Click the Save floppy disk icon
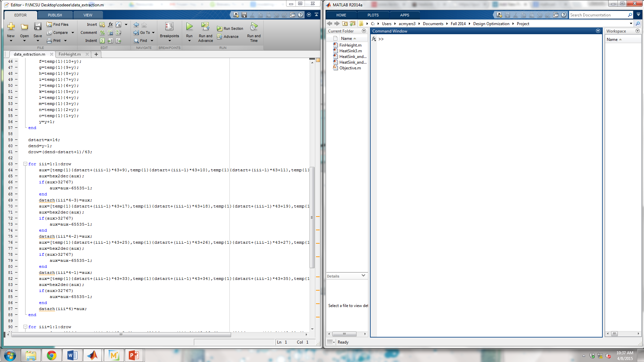Image resolution: width=644 pixels, height=362 pixels. click(x=38, y=26)
